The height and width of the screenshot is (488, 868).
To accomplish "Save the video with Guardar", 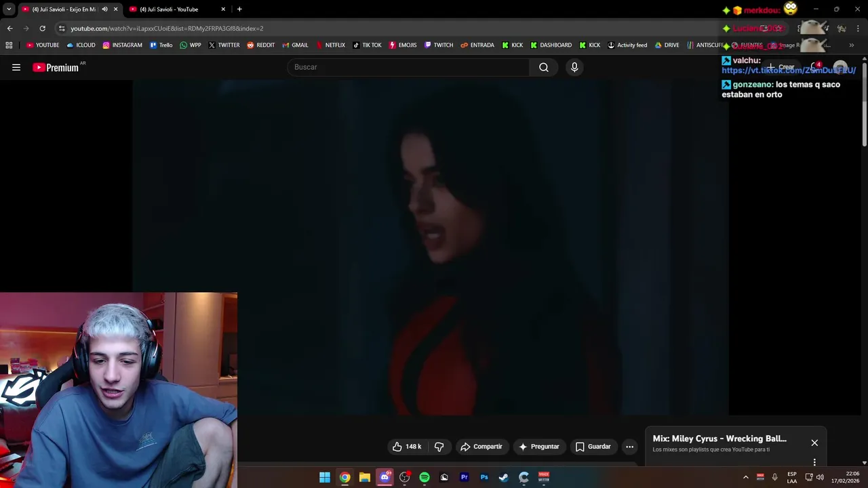I will (x=593, y=447).
